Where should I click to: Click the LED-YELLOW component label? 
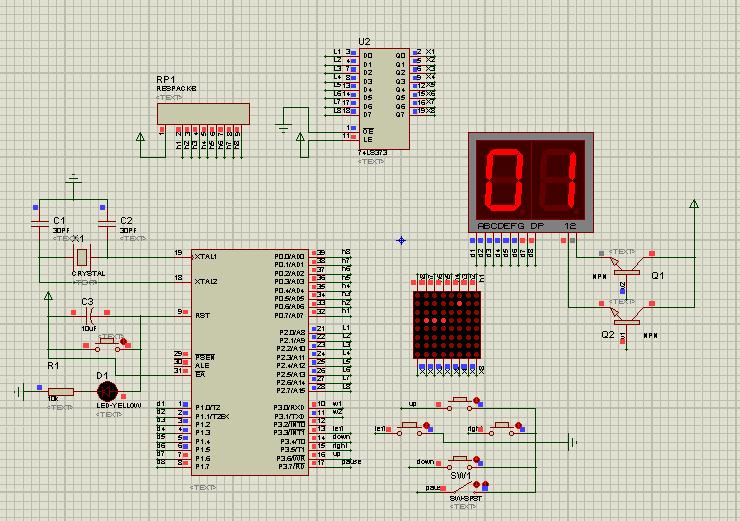click(x=118, y=406)
